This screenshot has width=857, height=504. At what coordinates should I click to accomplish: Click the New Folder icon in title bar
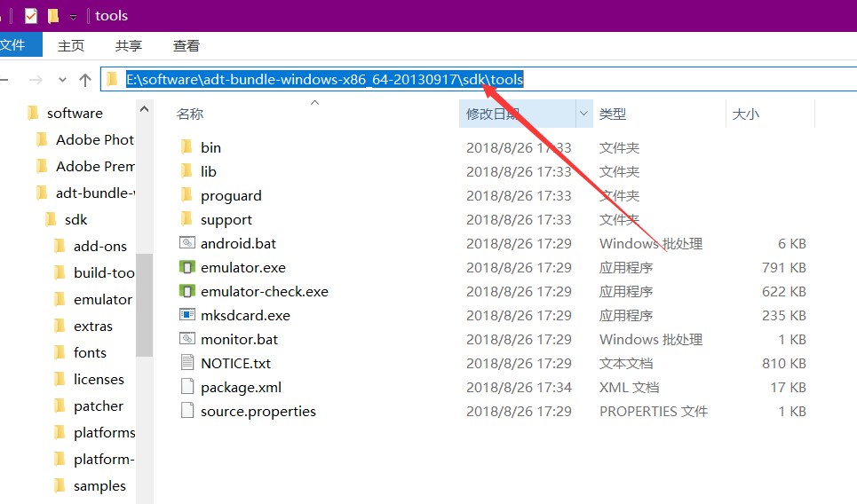coord(53,16)
